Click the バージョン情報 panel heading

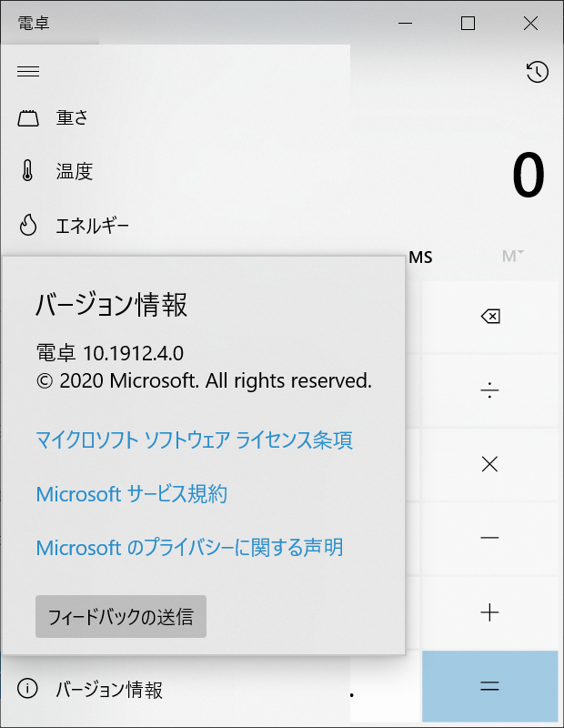tap(111, 305)
